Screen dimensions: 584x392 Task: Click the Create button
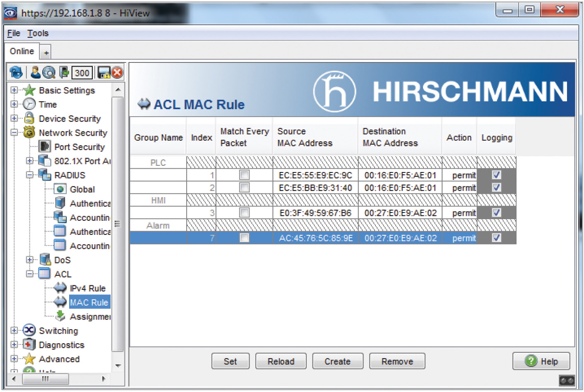tap(338, 361)
